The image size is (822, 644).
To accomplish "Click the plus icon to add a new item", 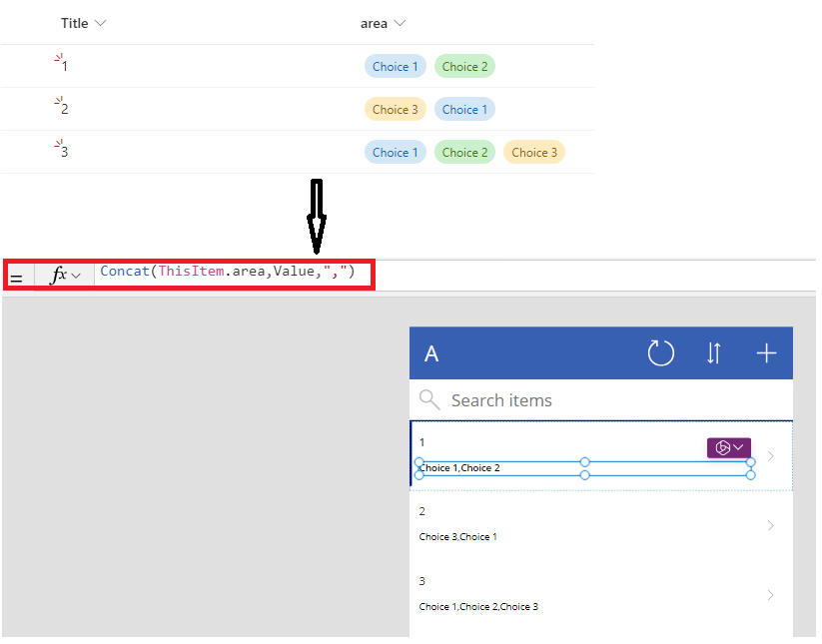I will (766, 353).
